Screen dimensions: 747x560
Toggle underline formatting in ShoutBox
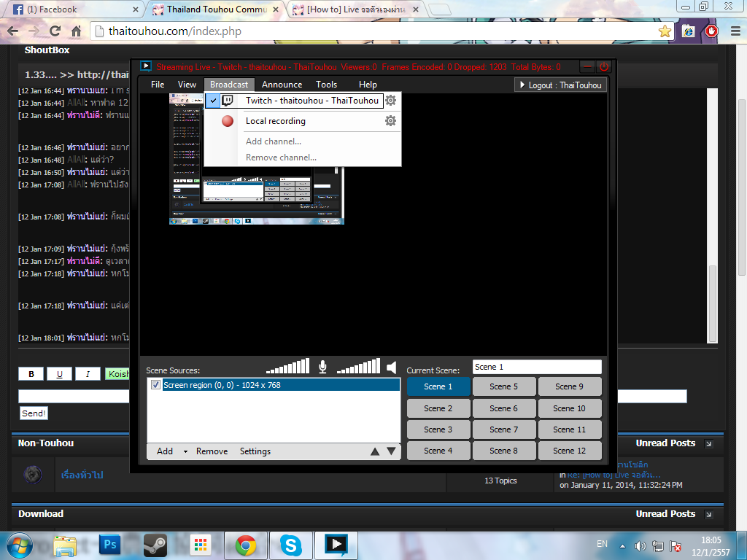point(60,374)
